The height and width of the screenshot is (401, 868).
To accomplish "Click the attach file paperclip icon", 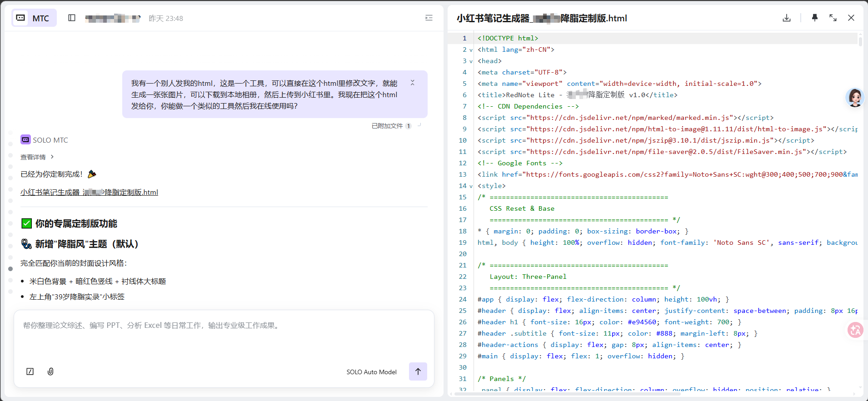I will pyautogui.click(x=50, y=371).
